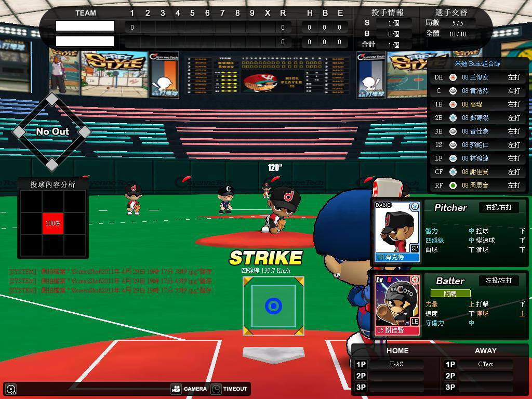Viewport: 532px width, 399px height.
Task: Click the sun condition icon on 1B row
Action: pyautogui.click(x=453, y=104)
